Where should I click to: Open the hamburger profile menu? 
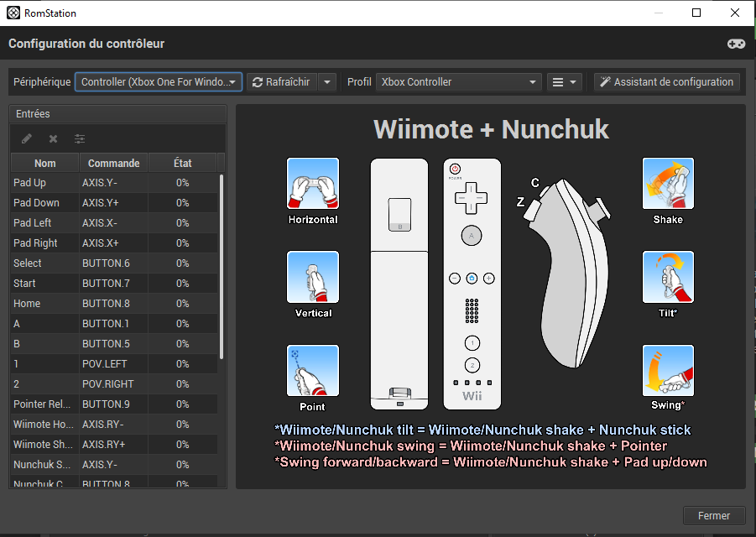[x=564, y=82]
